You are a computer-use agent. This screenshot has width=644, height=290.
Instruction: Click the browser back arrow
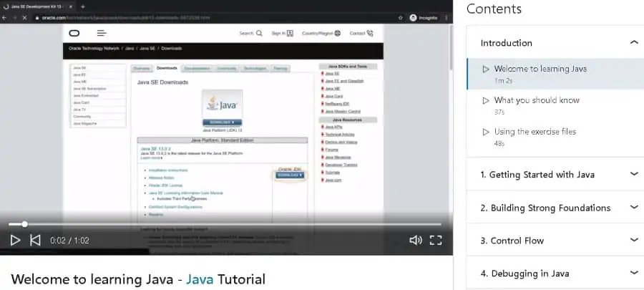pos(4,18)
